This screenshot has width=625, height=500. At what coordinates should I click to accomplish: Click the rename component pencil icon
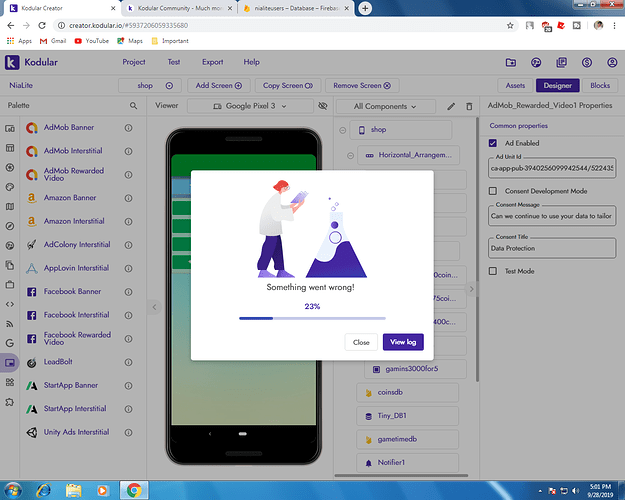coord(451,106)
